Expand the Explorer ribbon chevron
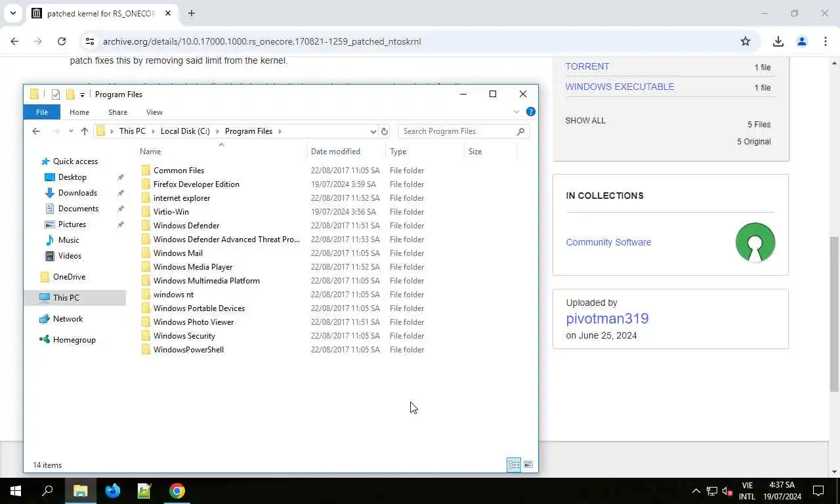The width and height of the screenshot is (840, 504). [516, 112]
